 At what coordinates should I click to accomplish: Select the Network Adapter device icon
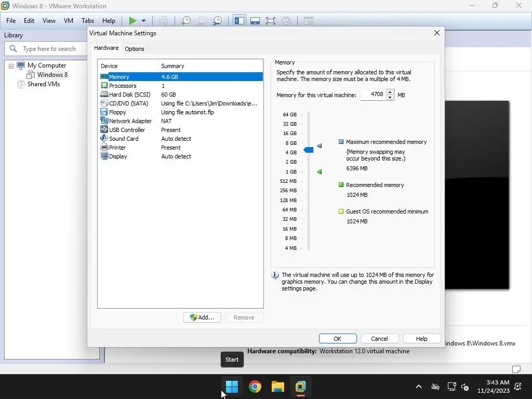[x=104, y=121]
